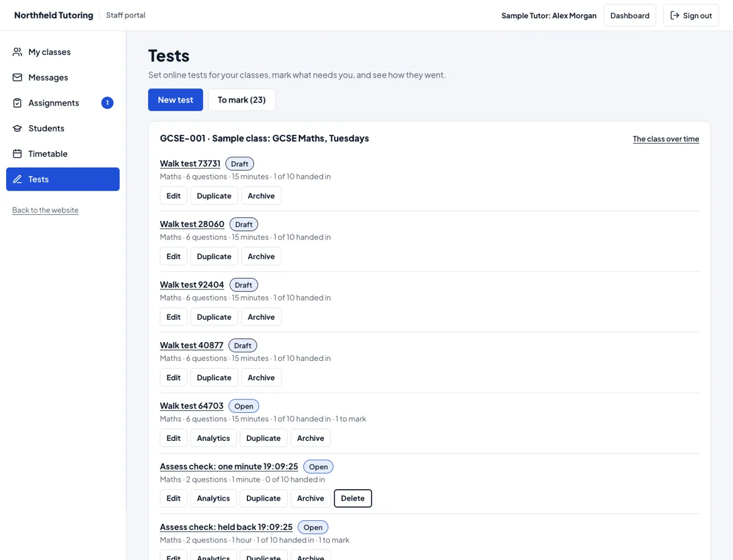View Analytics for Assess check: one minute
Image resolution: width=733 pixels, height=560 pixels.
(213, 498)
